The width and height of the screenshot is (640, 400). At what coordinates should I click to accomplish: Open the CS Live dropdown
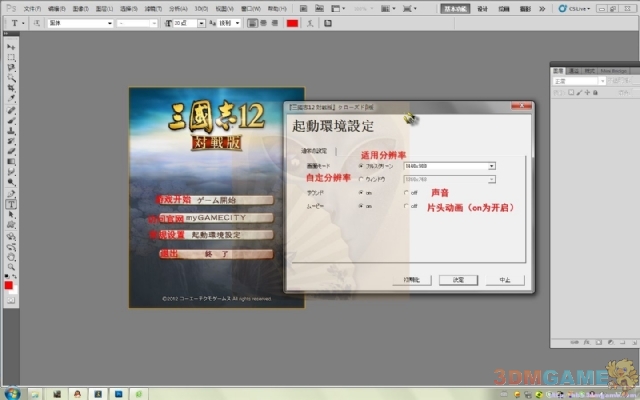pos(574,8)
